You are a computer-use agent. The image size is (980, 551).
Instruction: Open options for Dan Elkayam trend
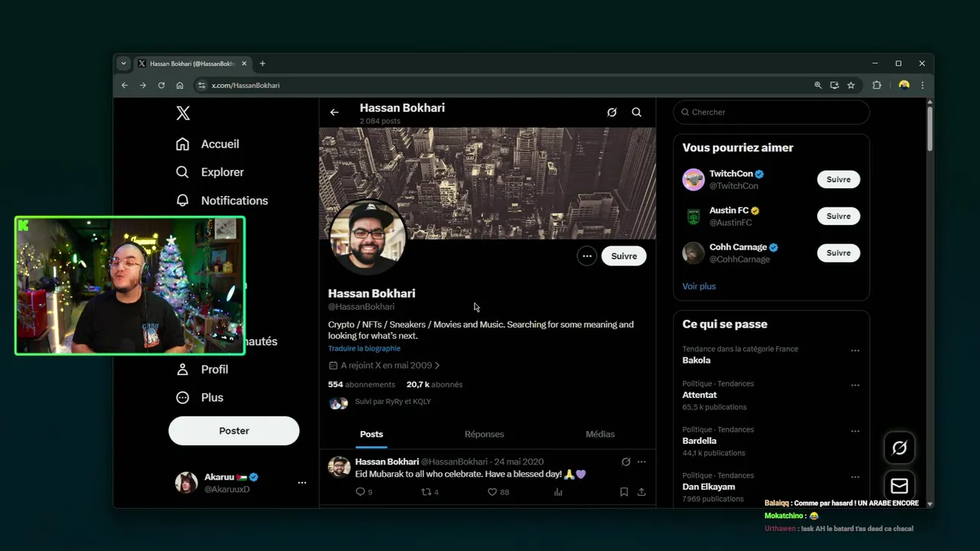click(x=855, y=477)
